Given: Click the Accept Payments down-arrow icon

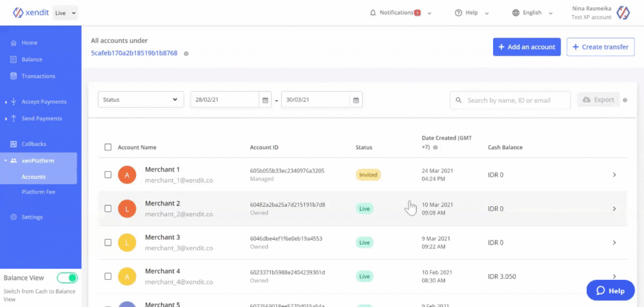Looking at the screenshot, I should pos(14,101).
